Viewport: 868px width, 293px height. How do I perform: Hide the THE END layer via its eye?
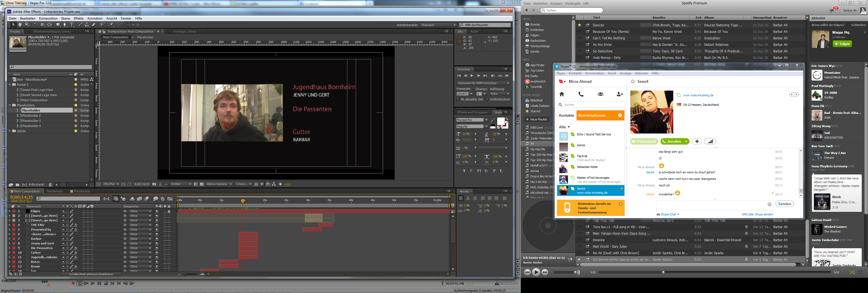(x=157, y=225)
